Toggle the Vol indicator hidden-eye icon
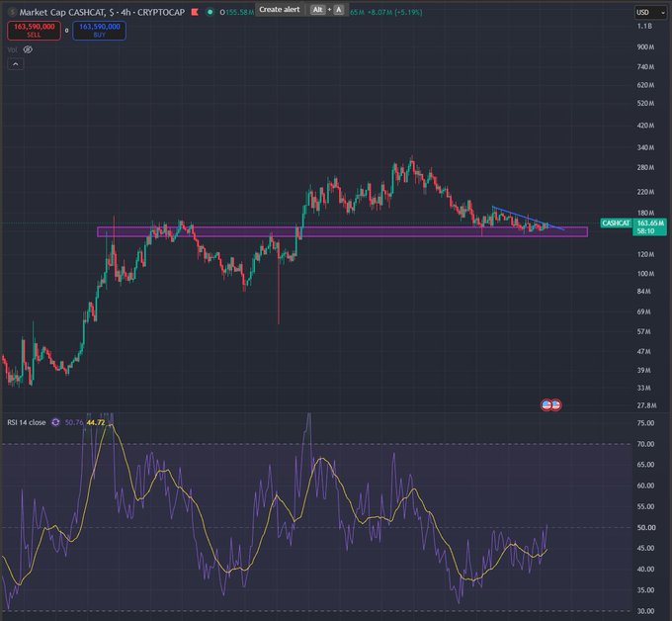Viewport: 672px width, 621px height. coord(28,49)
